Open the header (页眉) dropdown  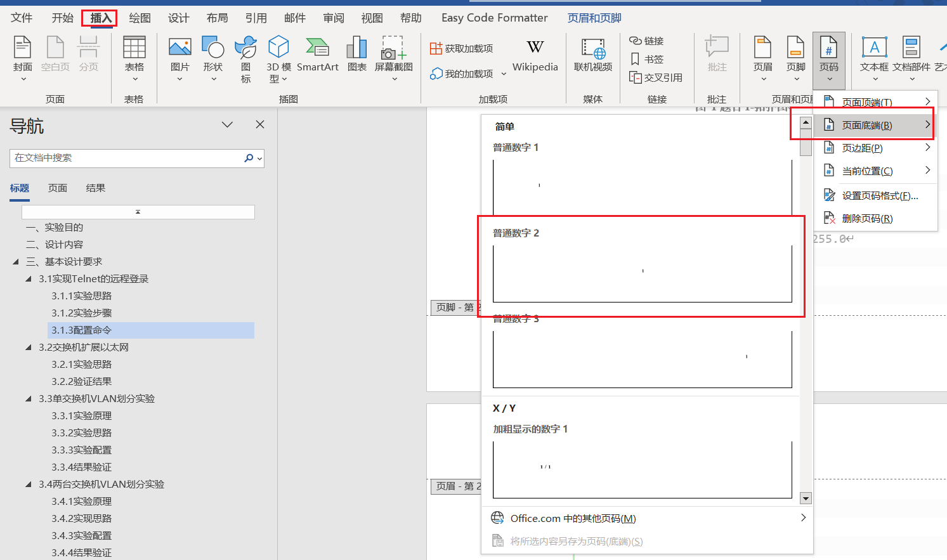[763, 59]
